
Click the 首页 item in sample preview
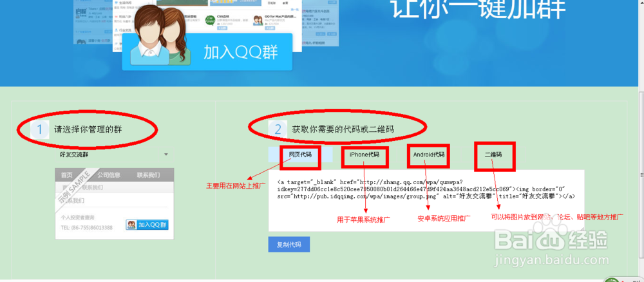[67, 175]
